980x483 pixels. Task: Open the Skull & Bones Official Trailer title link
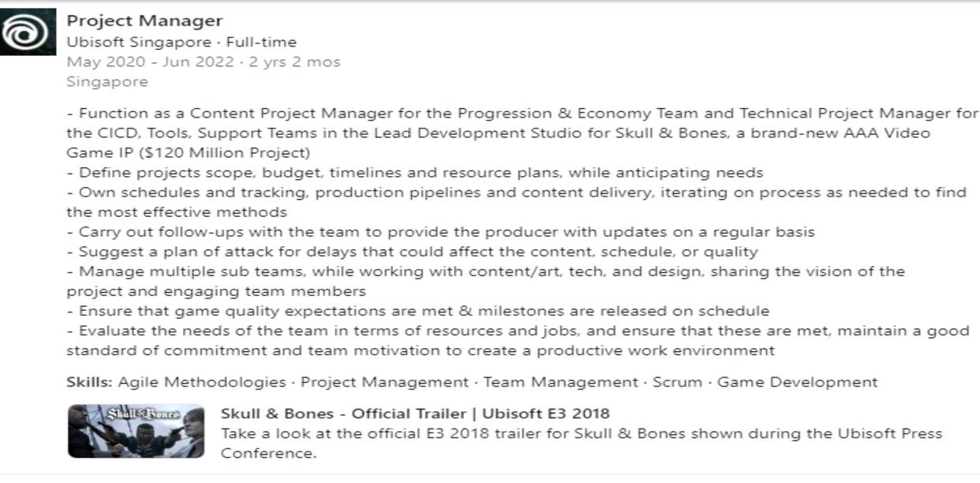pos(415,414)
